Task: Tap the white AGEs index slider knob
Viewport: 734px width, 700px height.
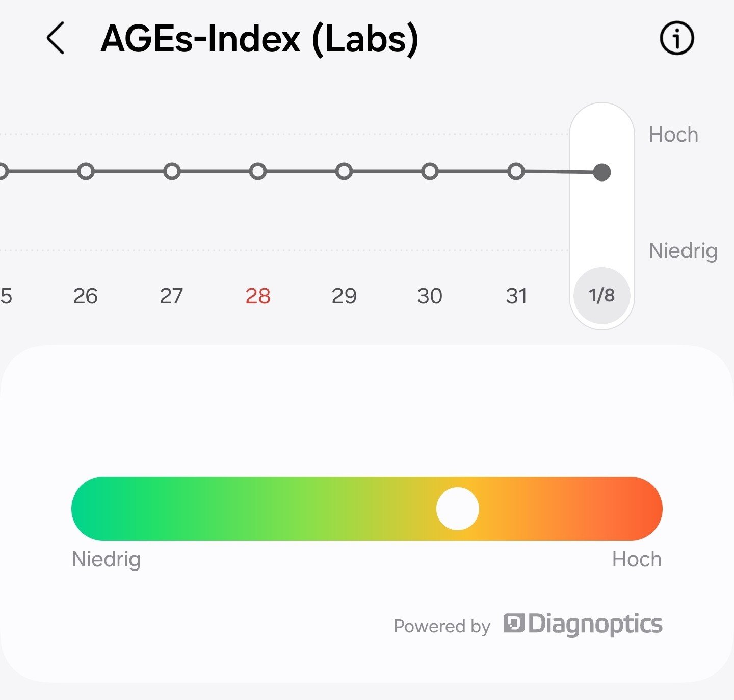Action: 457,509
